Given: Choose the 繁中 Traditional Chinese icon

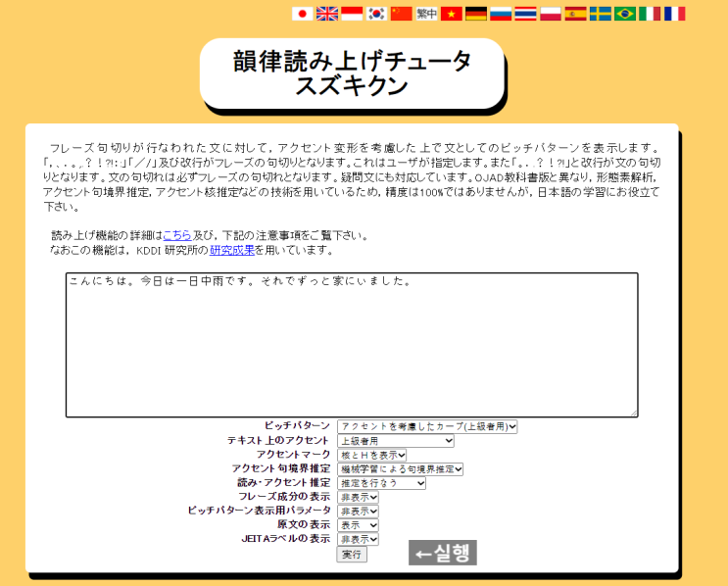Looking at the screenshot, I should [x=426, y=14].
